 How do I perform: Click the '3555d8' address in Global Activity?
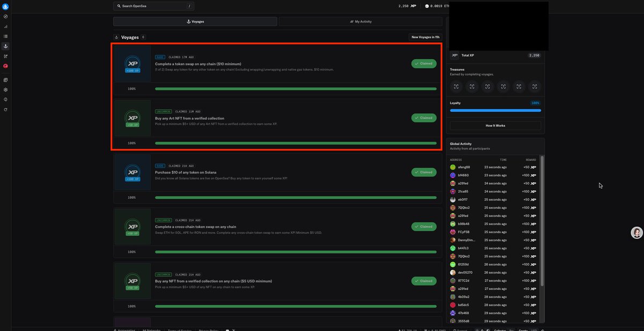[x=464, y=321]
